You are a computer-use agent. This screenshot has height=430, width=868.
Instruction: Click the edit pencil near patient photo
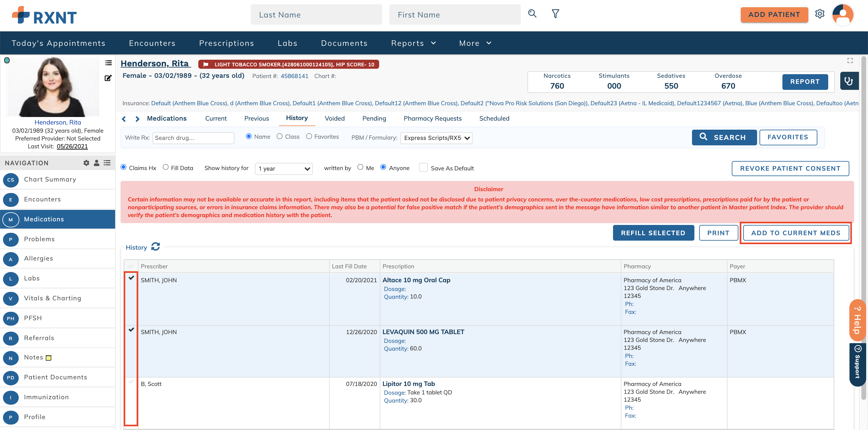pyautogui.click(x=108, y=77)
